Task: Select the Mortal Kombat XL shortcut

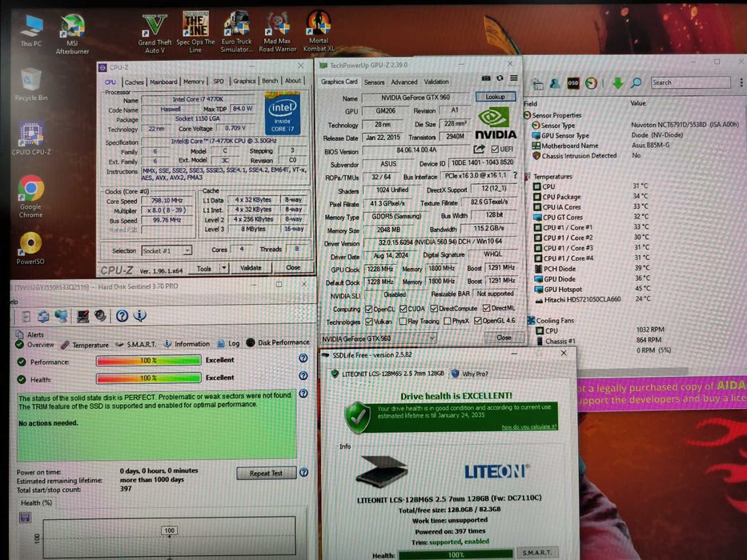Action: point(318,31)
